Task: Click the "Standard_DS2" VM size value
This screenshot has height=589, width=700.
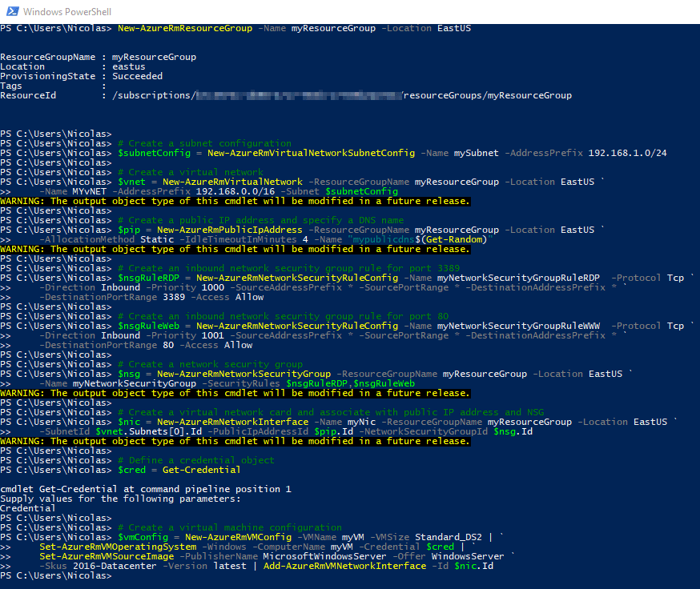Action: click(x=449, y=537)
